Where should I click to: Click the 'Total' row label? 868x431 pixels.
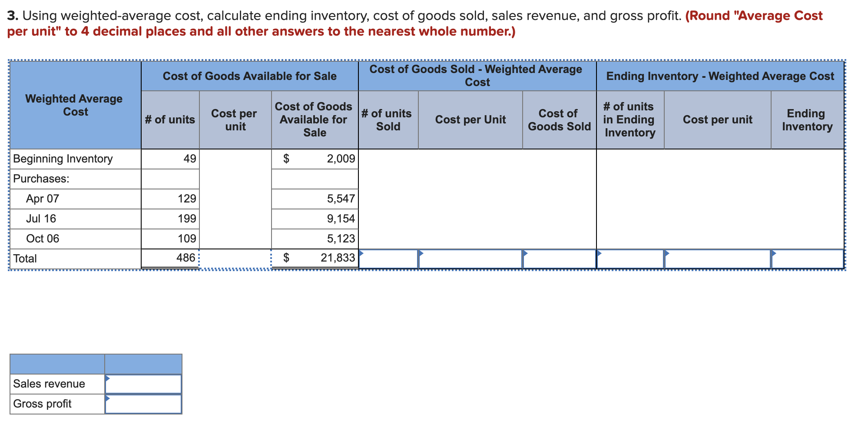(25, 259)
